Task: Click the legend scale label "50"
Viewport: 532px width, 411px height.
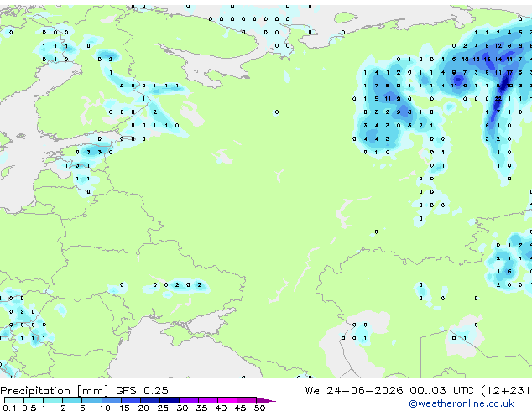Action: (259, 408)
